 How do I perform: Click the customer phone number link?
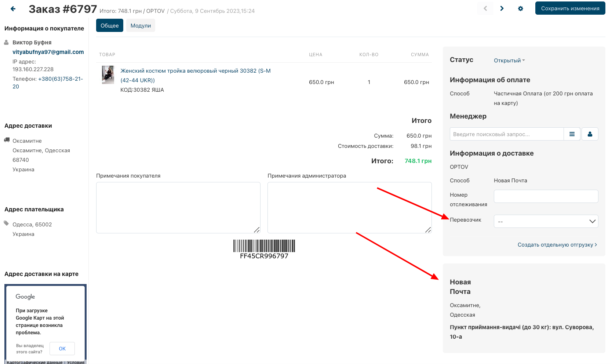[x=60, y=79]
